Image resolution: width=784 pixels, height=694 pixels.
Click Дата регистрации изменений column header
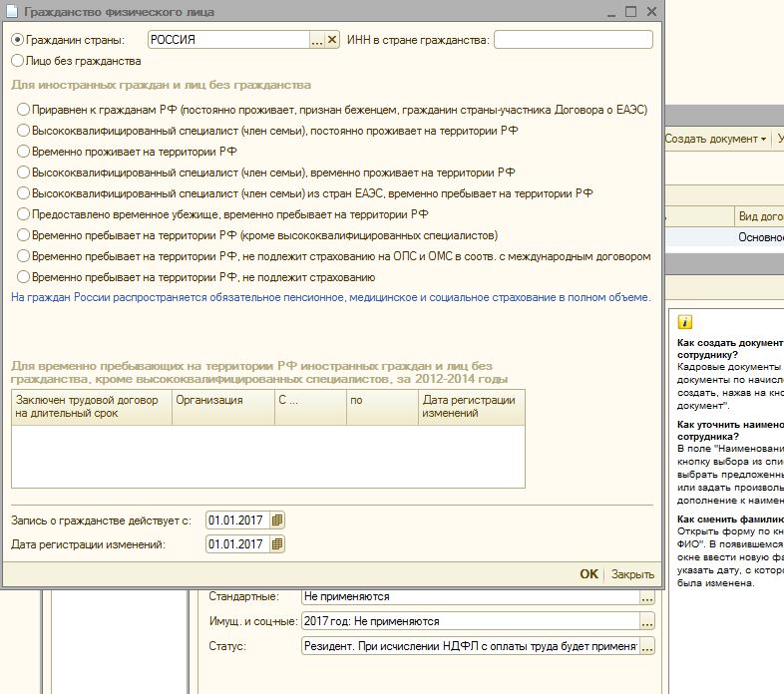pyautogui.click(x=471, y=406)
